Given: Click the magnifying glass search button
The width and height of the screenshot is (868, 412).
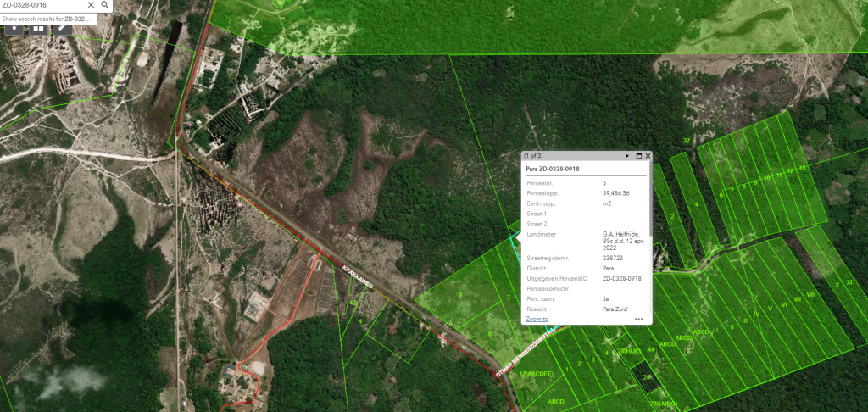Looking at the screenshot, I should point(105,5).
